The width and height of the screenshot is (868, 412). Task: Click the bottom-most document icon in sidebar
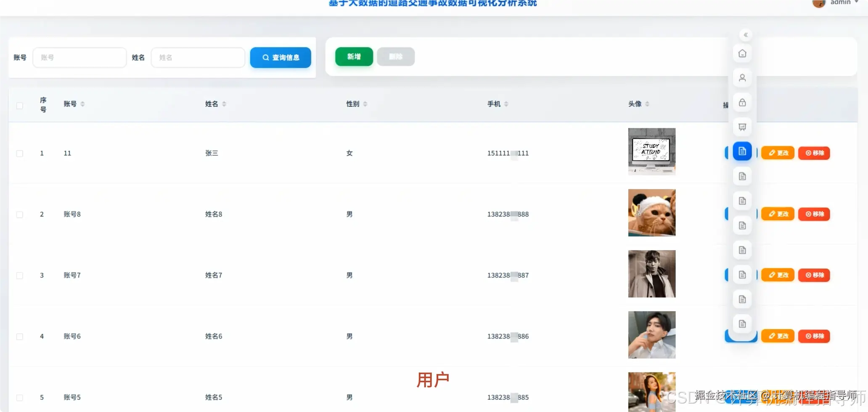point(742,323)
